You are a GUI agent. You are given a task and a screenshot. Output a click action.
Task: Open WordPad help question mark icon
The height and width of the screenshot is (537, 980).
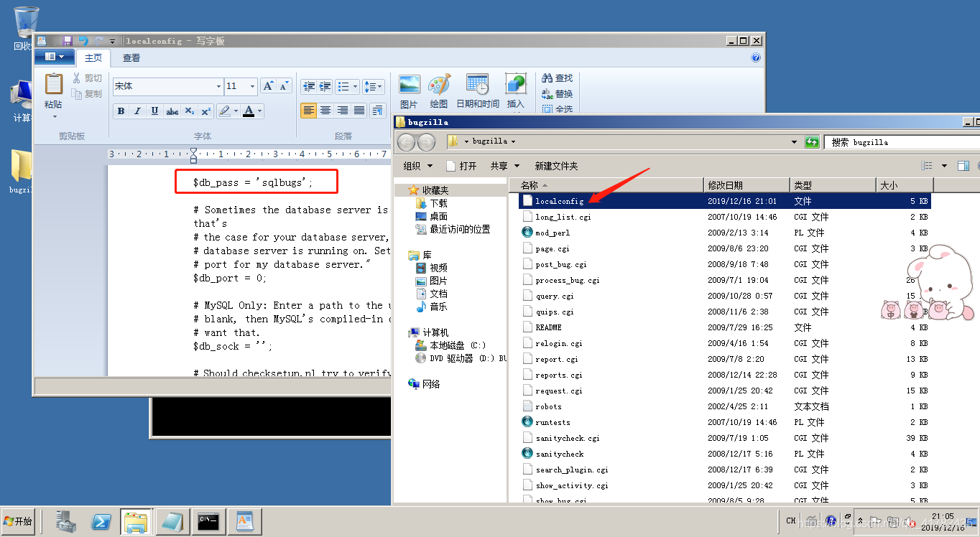(x=756, y=57)
